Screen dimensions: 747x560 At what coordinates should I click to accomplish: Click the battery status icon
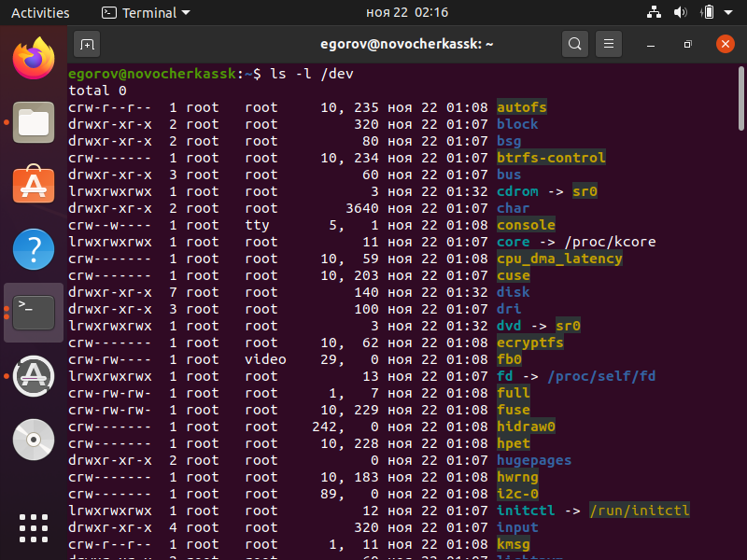pos(708,13)
